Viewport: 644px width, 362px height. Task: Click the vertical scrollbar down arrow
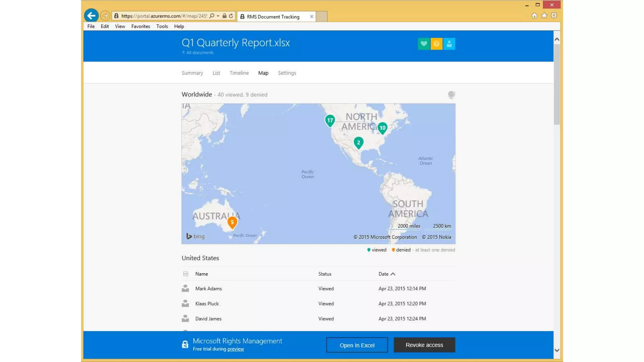click(557, 350)
